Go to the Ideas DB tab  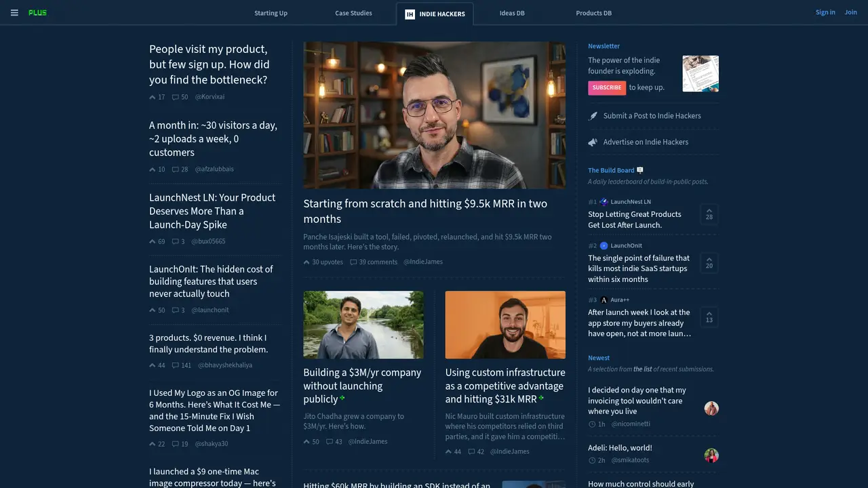pyautogui.click(x=512, y=14)
